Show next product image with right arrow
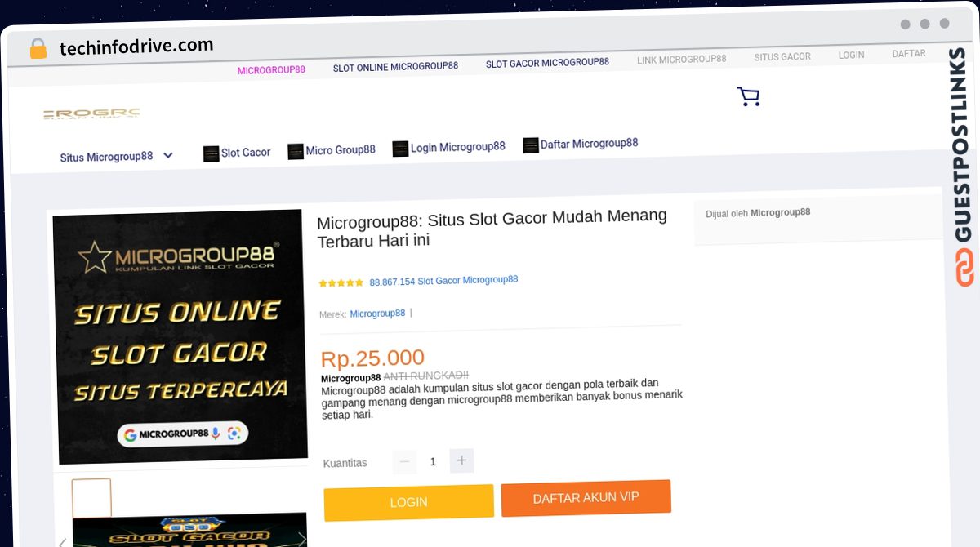The height and width of the screenshot is (547, 980). click(x=301, y=539)
